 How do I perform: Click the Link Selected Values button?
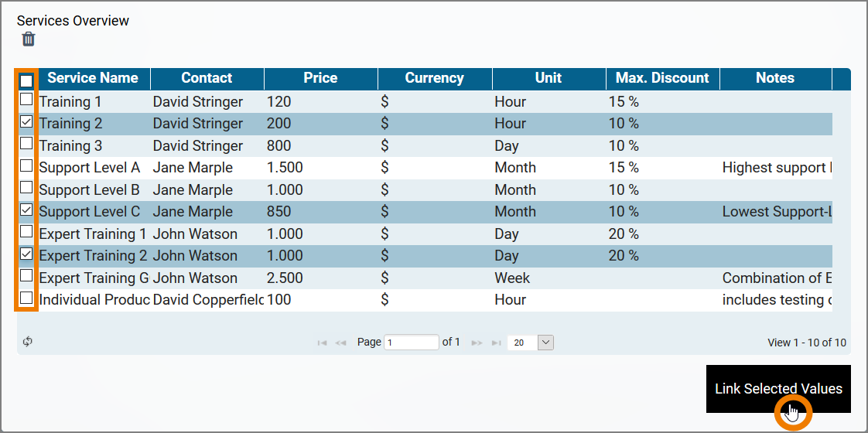778,389
